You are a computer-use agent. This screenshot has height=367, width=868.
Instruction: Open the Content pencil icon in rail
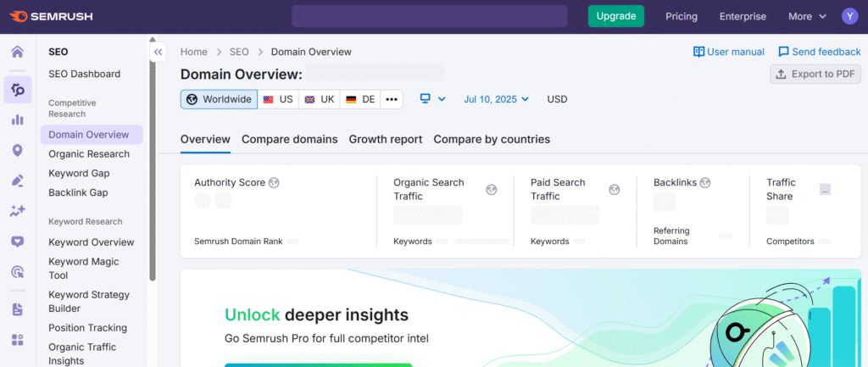17,181
